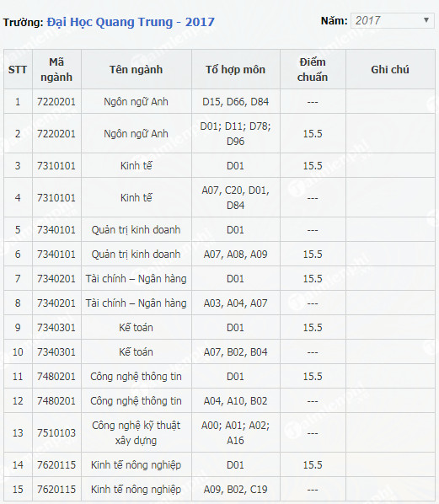The height and width of the screenshot is (504, 439).
Task: Click Công nghệ kỹ thuật xây dựng cell
Action: [x=137, y=432]
